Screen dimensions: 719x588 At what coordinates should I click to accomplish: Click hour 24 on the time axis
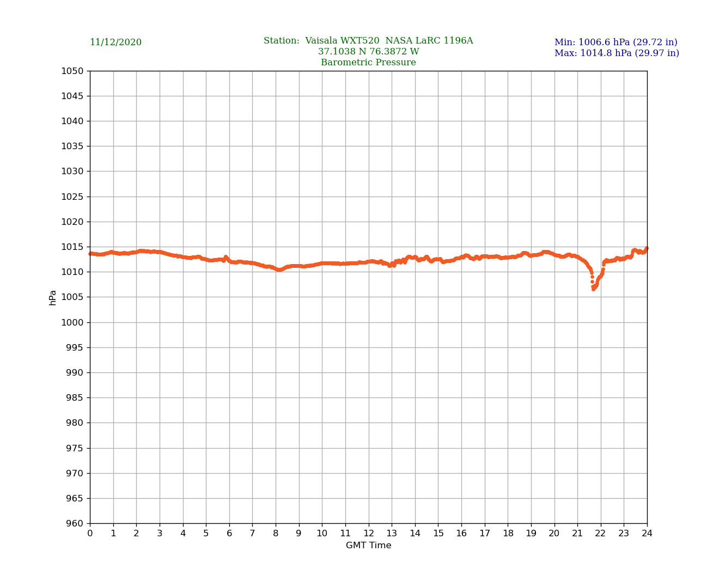coord(647,534)
